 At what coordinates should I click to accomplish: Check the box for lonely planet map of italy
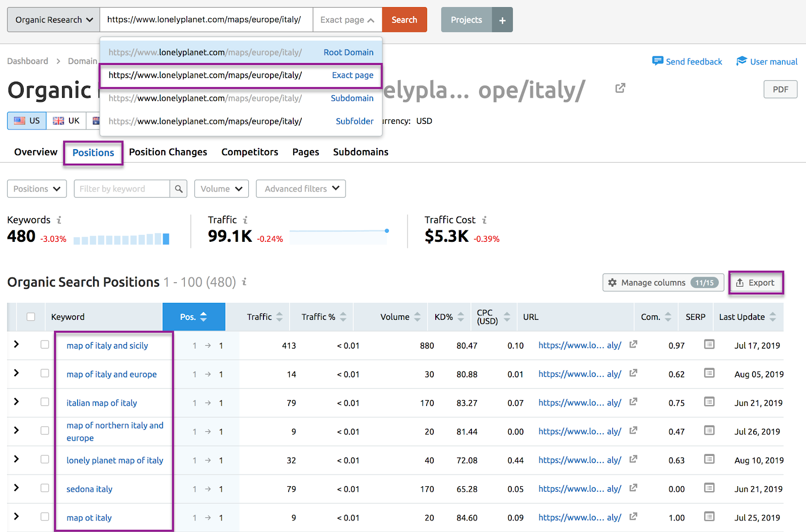(x=45, y=459)
